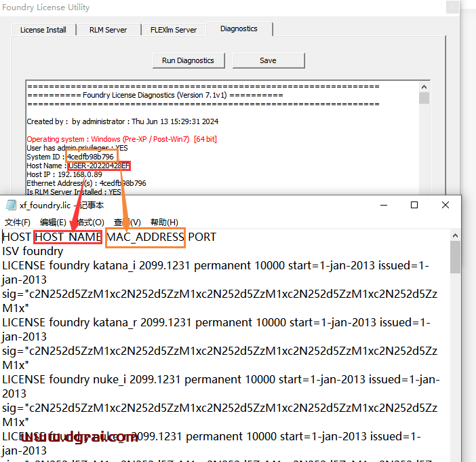Click the Ethernet Address(s) line

click(86, 183)
